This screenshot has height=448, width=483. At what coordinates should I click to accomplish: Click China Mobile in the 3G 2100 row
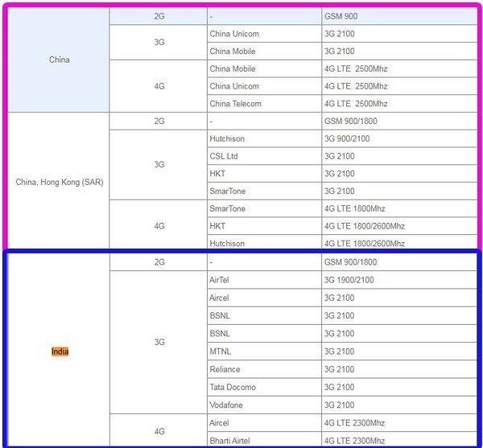[264, 51]
